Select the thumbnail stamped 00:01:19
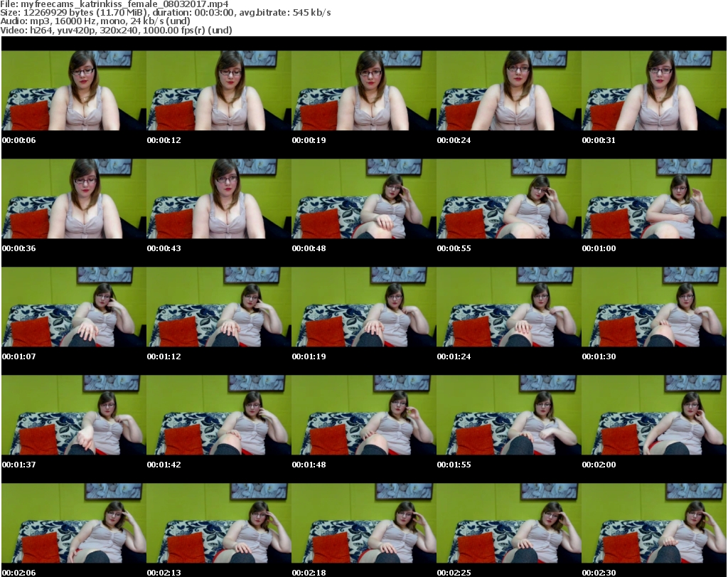The image size is (728, 577). click(363, 307)
